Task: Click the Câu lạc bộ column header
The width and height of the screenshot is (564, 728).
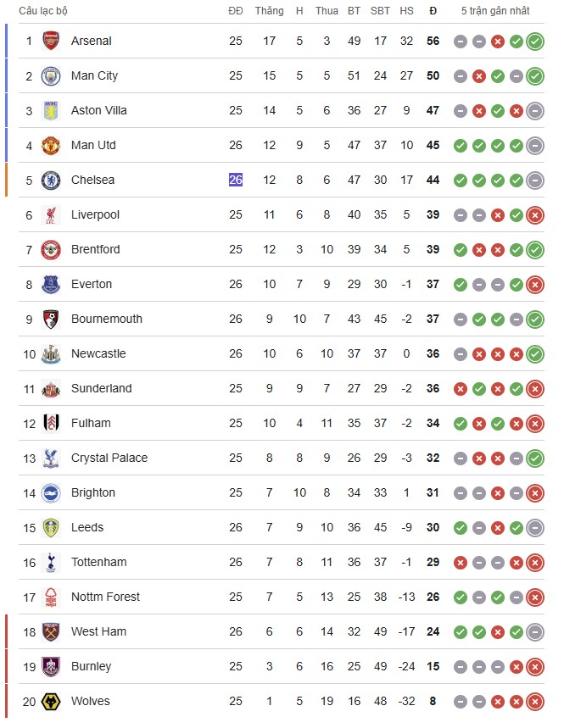Action: point(43,11)
